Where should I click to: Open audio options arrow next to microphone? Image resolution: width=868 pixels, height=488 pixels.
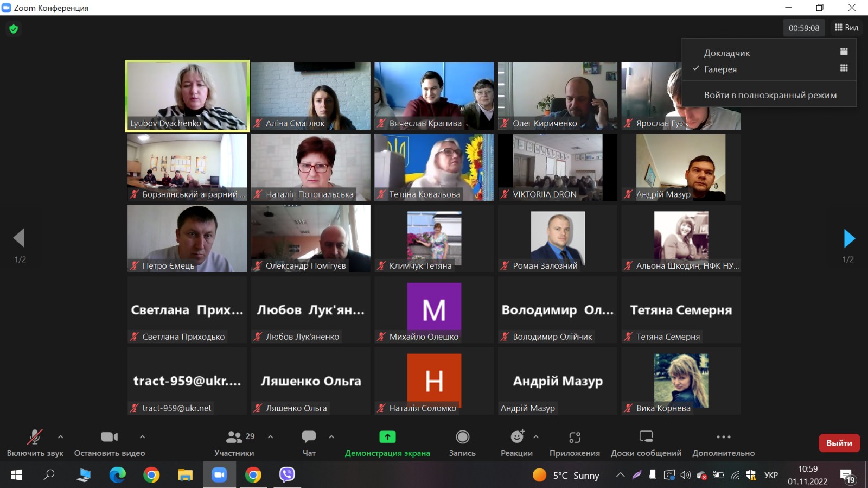tap(60, 436)
